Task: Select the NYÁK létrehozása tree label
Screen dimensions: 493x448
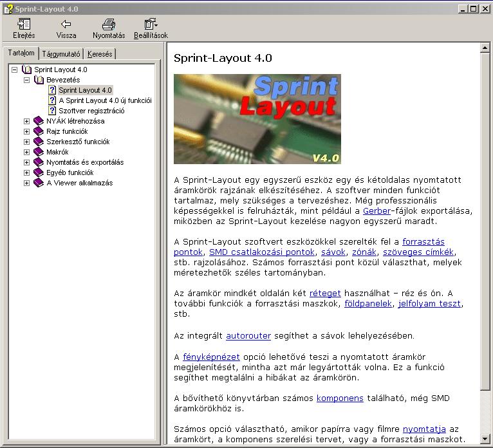Action: click(x=75, y=121)
